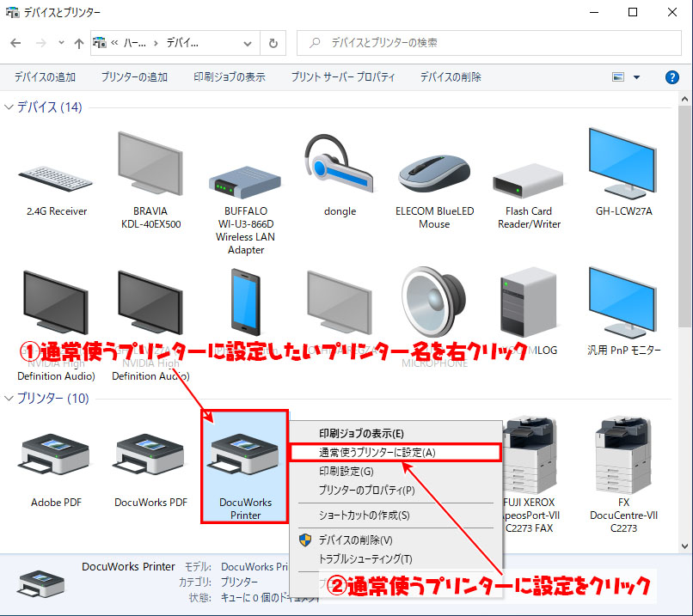Select the MICROPHONE speaker device icon
Screen dimensions: 693x616
(x=433, y=302)
